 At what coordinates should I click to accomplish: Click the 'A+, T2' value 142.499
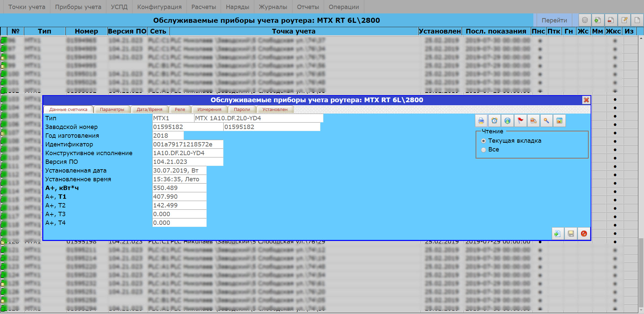[179, 205]
